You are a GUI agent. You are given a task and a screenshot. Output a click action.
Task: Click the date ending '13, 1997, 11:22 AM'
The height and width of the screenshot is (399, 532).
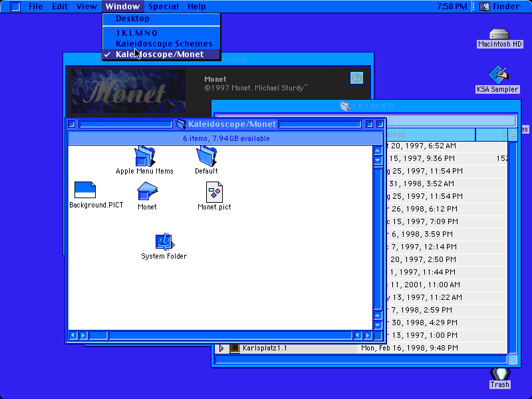tap(424, 297)
